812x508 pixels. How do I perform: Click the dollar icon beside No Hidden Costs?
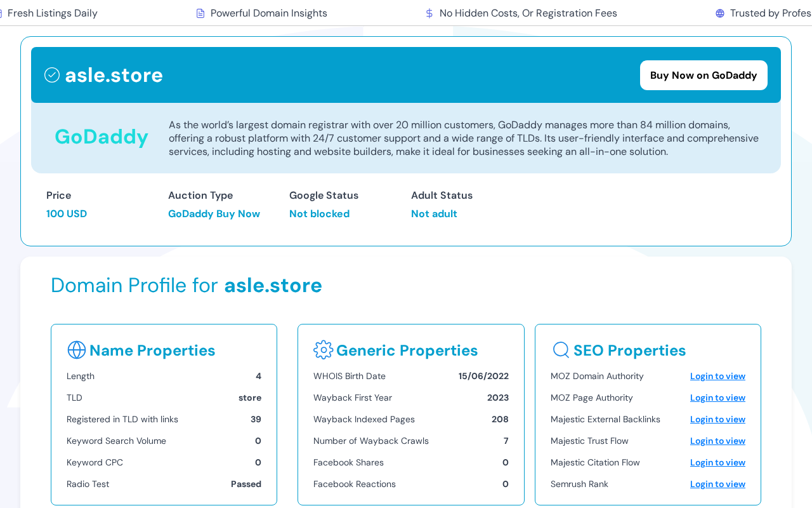click(x=429, y=13)
